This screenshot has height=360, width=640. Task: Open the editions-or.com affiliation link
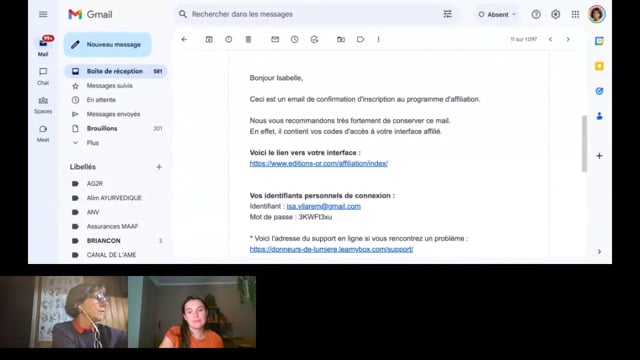[x=319, y=163]
